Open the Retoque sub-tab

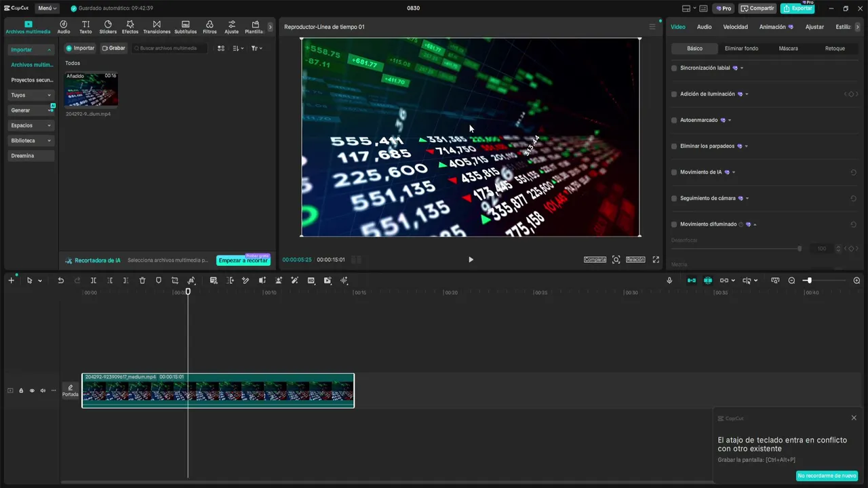click(835, 49)
